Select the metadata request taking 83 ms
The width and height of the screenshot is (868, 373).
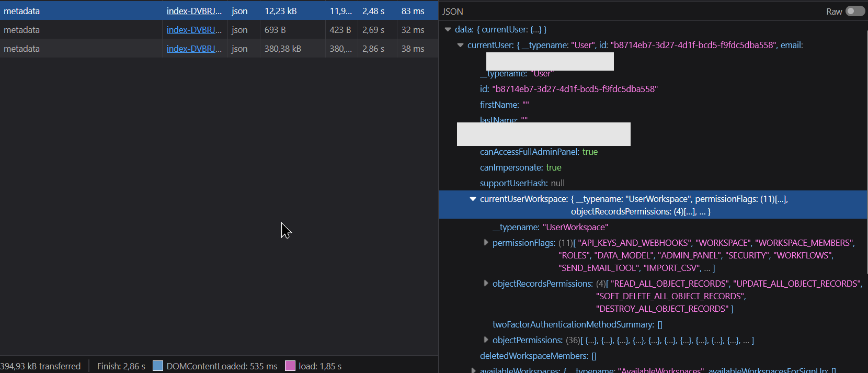click(219, 11)
